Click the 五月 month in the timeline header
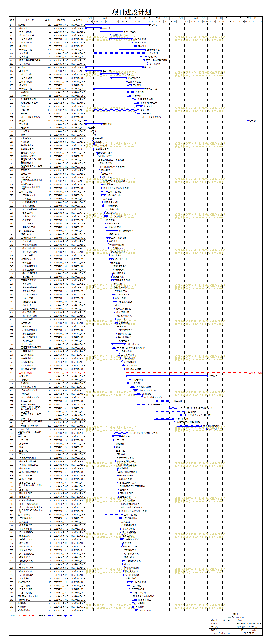Viewport: 271px width, 644px height. (173, 18)
